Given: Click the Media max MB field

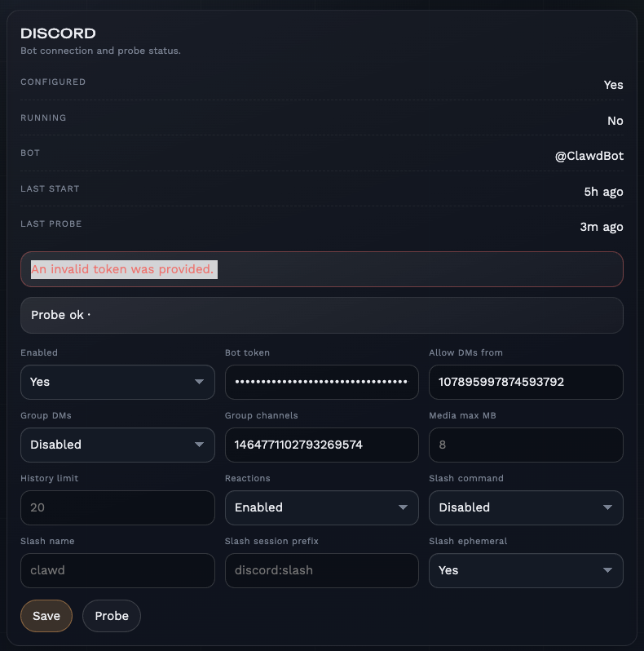Looking at the screenshot, I should click(x=526, y=445).
